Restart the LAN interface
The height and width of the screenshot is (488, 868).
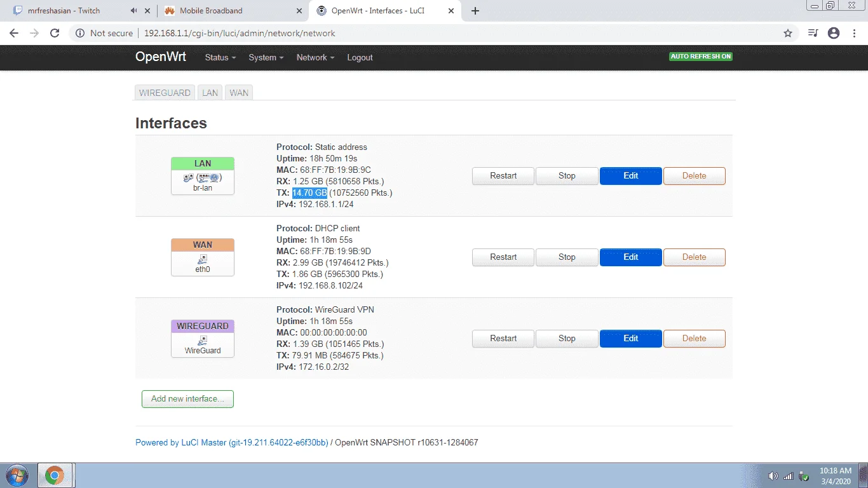pyautogui.click(x=503, y=176)
